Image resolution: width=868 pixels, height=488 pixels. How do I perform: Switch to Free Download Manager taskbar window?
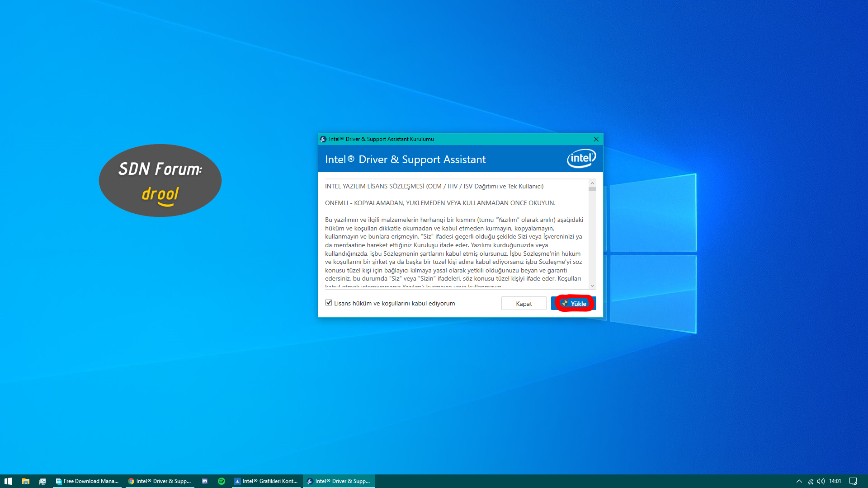click(87, 481)
